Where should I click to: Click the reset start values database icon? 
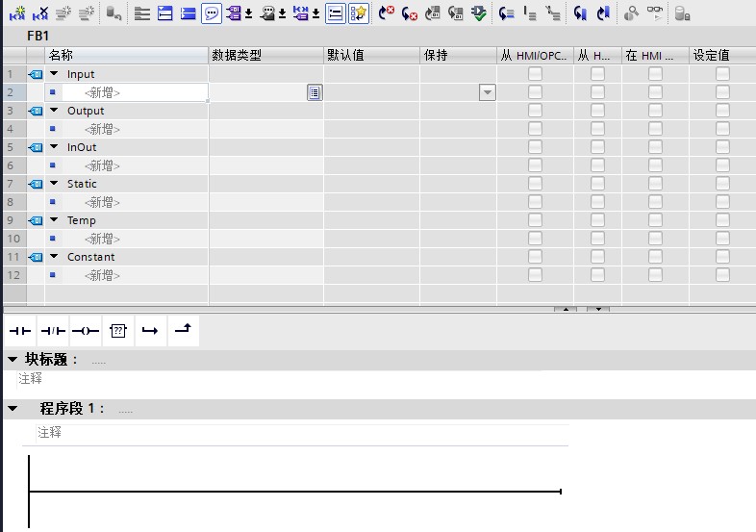coord(113,13)
